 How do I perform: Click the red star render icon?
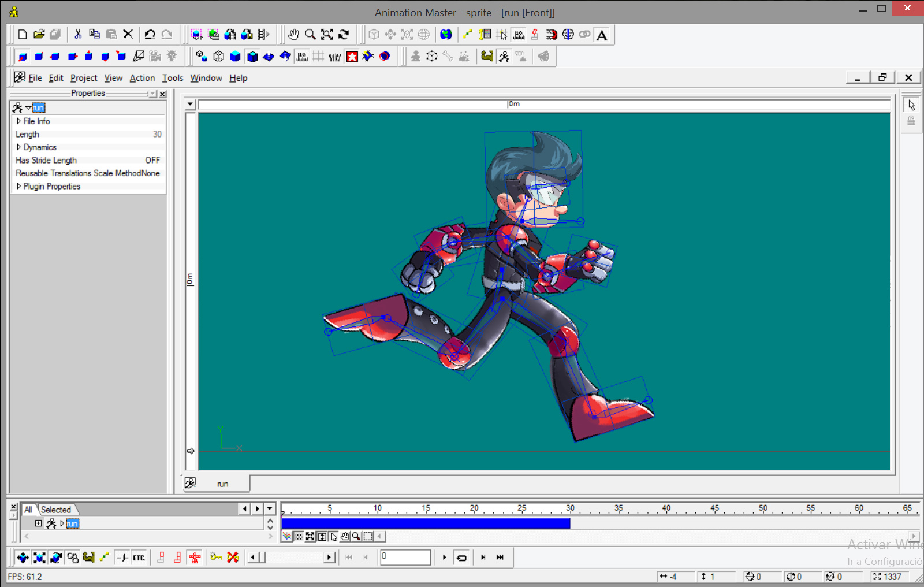352,56
